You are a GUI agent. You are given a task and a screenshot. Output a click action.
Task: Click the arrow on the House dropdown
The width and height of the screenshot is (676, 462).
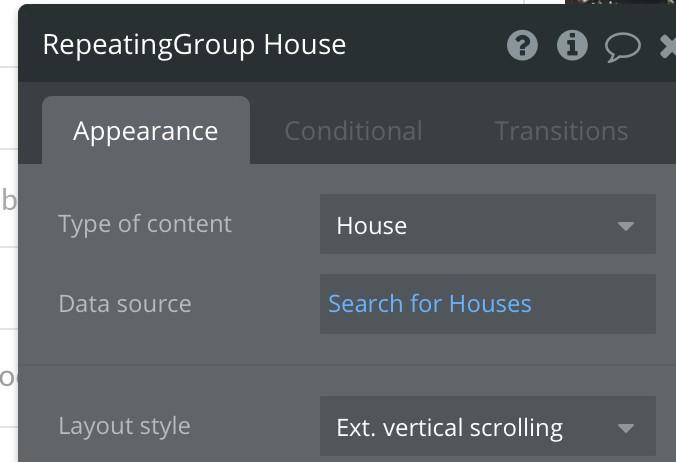click(626, 226)
